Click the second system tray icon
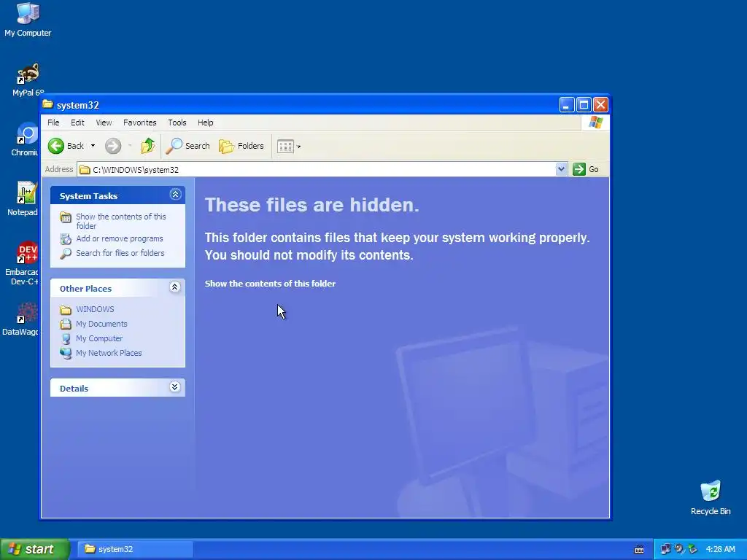The width and height of the screenshot is (747, 560). 679,549
